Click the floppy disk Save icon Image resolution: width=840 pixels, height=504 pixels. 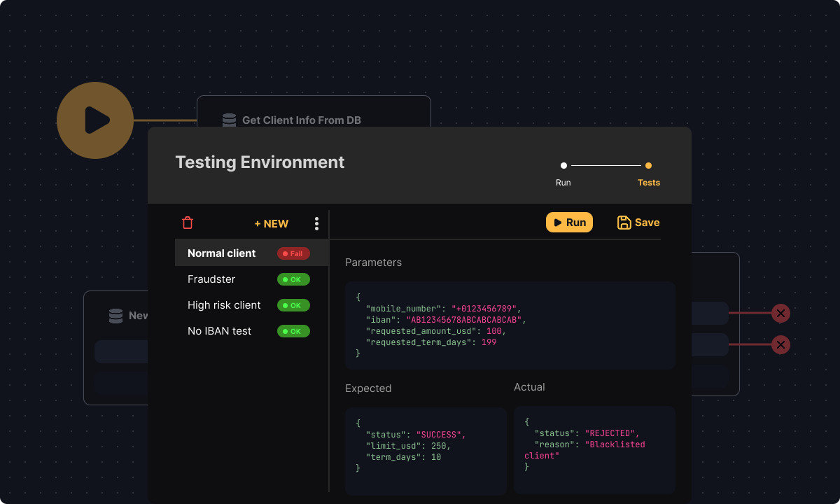pyautogui.click(x=624, y=222)
